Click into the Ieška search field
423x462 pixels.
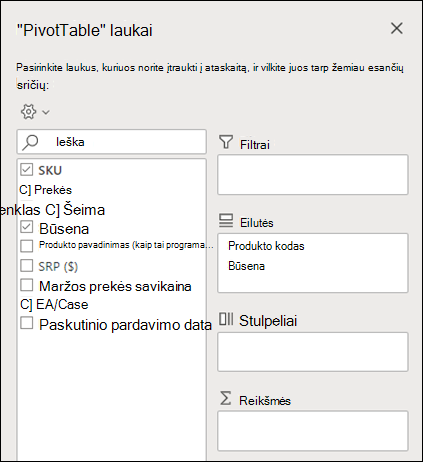point(112,142)
